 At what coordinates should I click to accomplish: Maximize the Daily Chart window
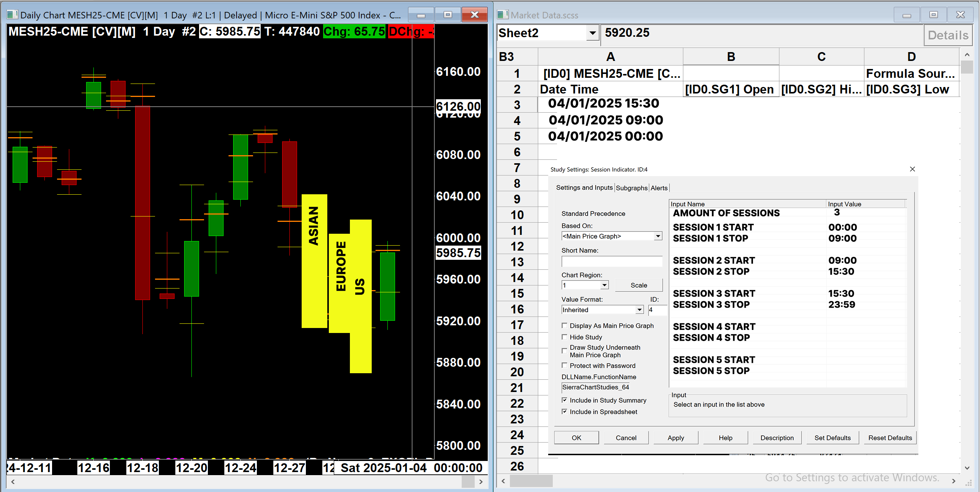448,15
